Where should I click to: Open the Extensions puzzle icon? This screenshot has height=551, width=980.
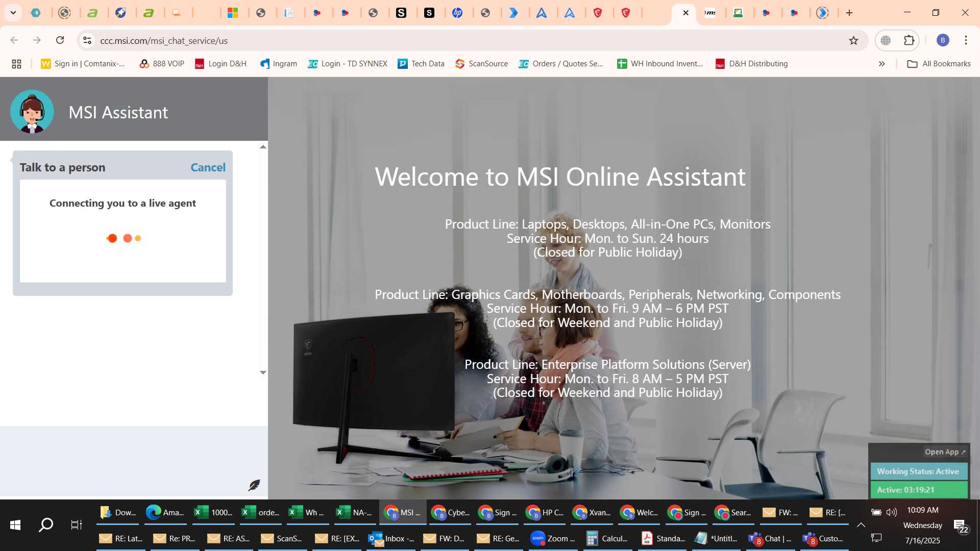tap(909, 40)
